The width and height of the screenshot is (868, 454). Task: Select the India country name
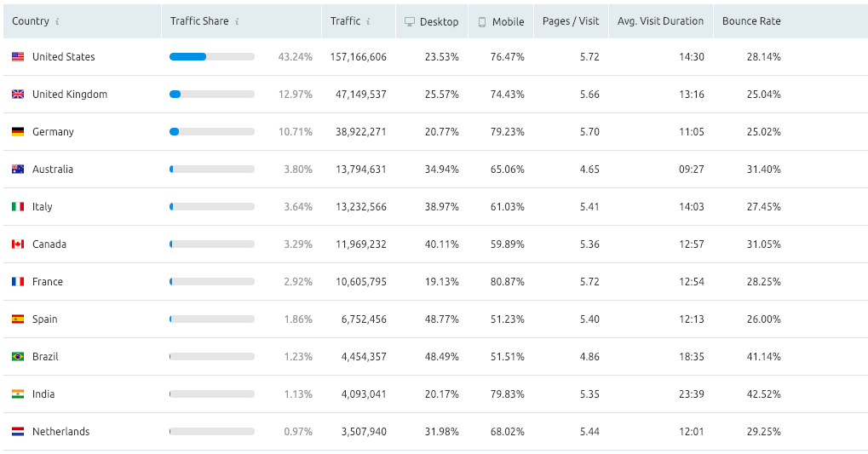tap(43, 394)
